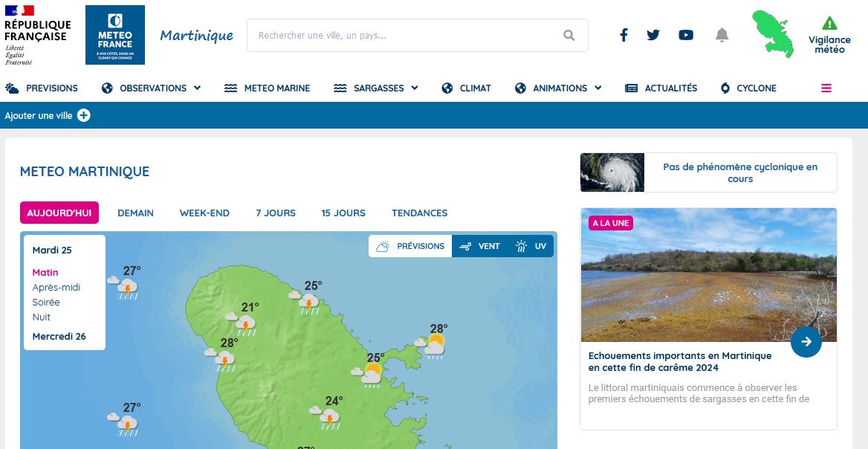Click the Météo-France logo
Image resolution: width=868 pixels, height=449 pixels.
pos(115,35)
